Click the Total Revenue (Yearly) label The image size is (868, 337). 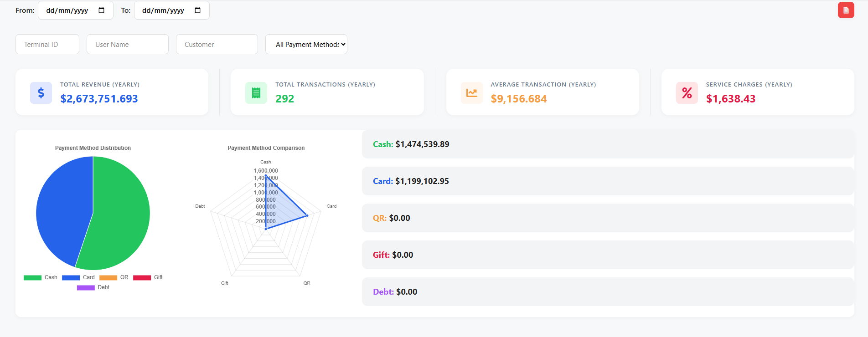tap(100, 84)
